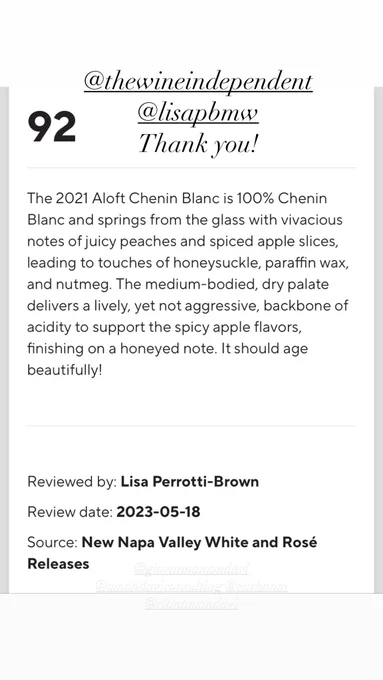Screen dimensions: 383x680
Task: Select the 'Thank you!' caption text
Action: click(x=198, y=144)
